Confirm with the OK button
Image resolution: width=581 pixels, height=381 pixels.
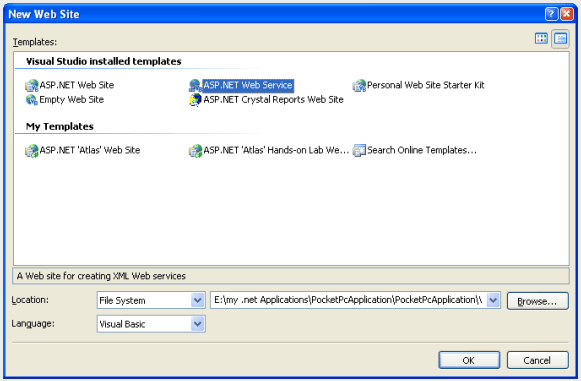(469, 360)
